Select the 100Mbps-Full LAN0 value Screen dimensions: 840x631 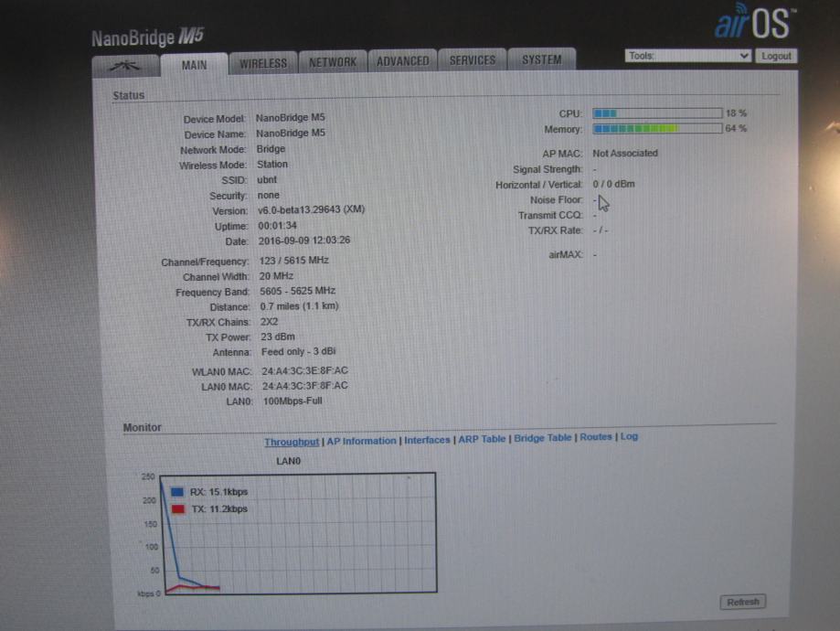click(292, 401)
